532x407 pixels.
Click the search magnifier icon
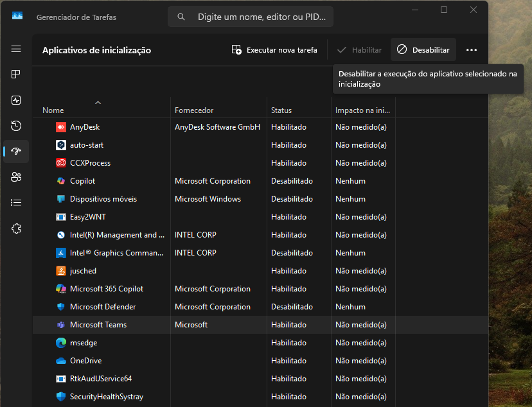click(x=181, y=17)
